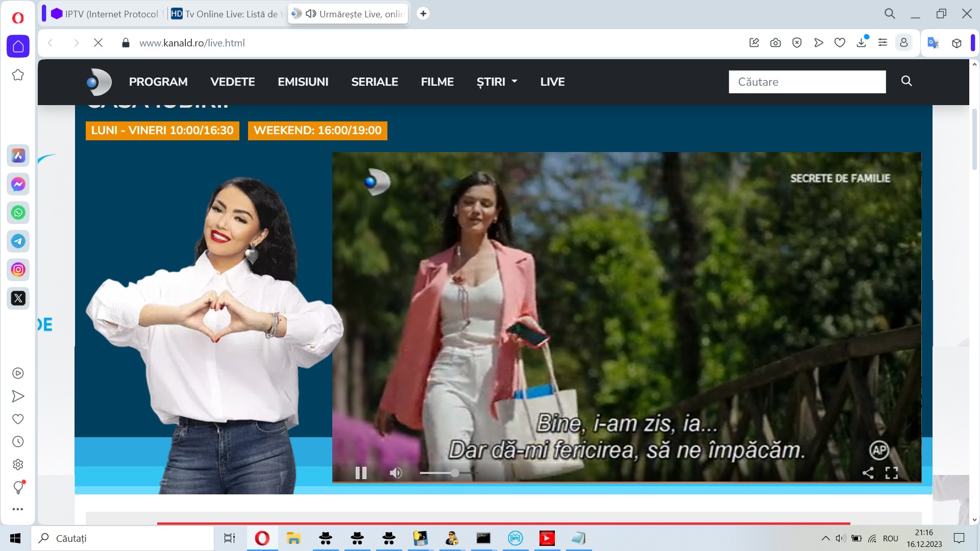The width and height of the screenshot is (980, 551).
Task: Switch ROU keyboard language
Action: coord(891,538)
